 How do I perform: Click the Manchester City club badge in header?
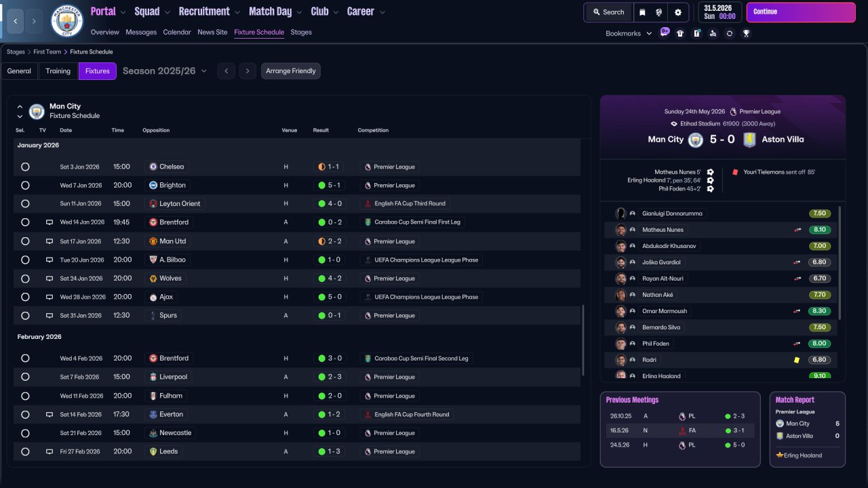tap(67, 21)
